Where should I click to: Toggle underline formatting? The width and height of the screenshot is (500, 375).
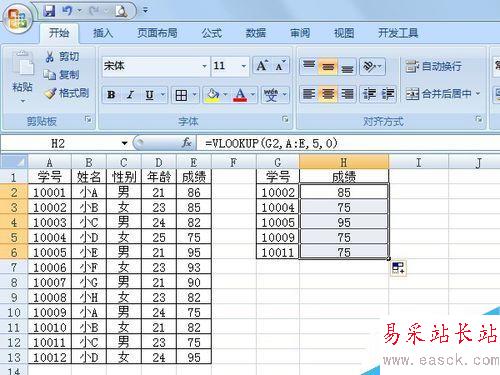(x=150, y=95)
